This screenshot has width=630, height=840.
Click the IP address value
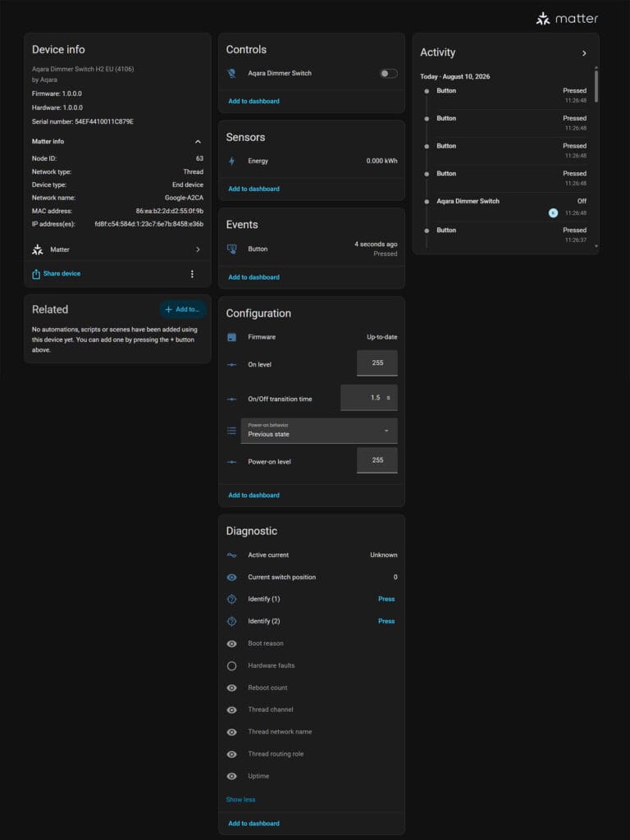click(x=149, y=224)
